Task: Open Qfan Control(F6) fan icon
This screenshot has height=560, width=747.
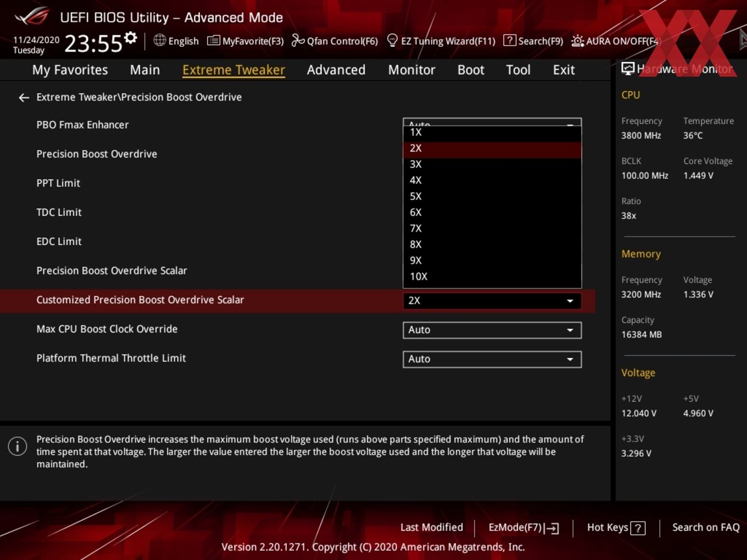Action: click(x=298, y=40)
